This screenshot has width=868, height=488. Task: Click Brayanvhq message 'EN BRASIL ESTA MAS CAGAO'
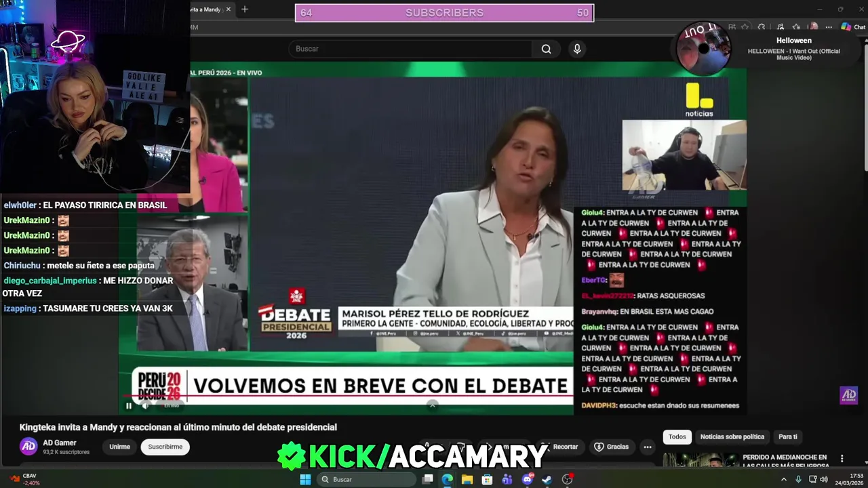tap(647, 311)
